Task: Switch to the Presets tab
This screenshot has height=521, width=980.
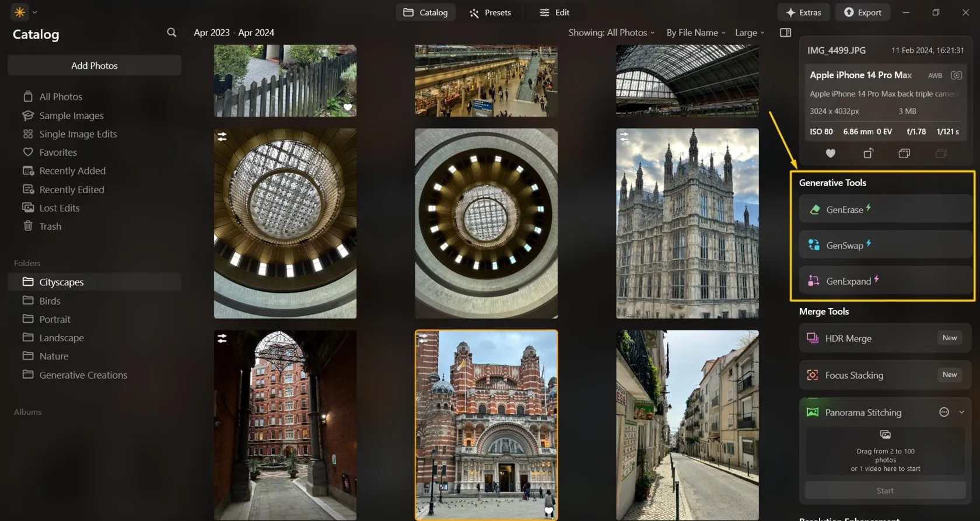Action: 491,12
